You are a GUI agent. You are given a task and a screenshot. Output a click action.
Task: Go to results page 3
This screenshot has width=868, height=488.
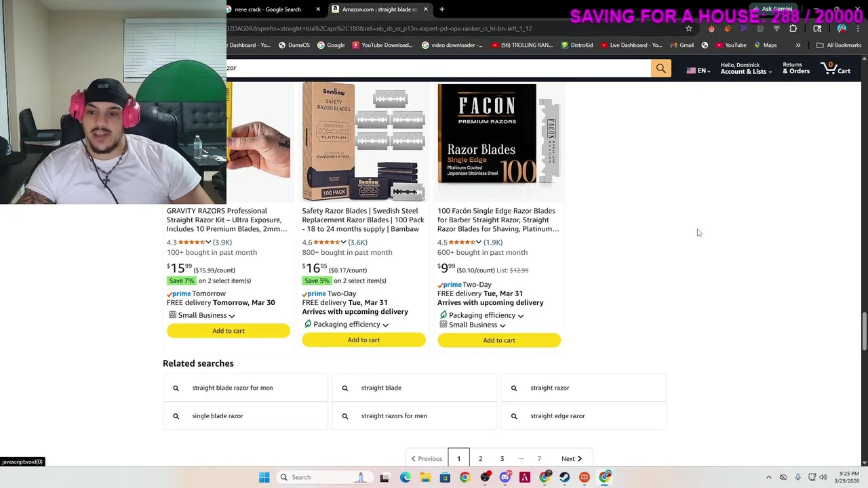(x=502, y=459)
